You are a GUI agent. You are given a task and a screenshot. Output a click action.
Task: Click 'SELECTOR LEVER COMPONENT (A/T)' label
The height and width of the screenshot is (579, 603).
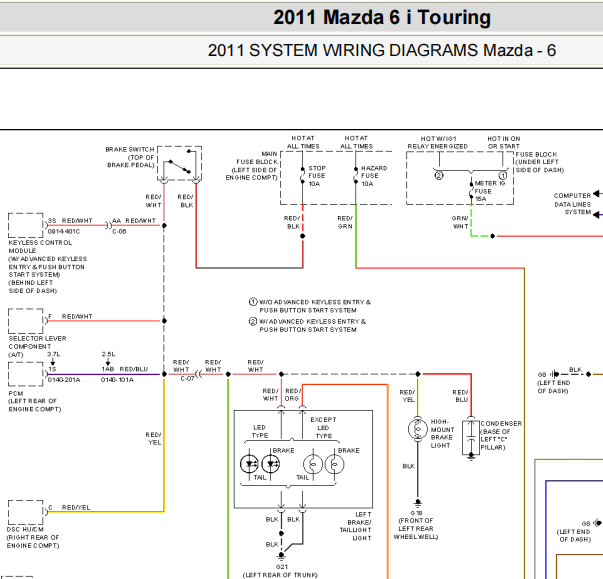click(x=37, y=346)
